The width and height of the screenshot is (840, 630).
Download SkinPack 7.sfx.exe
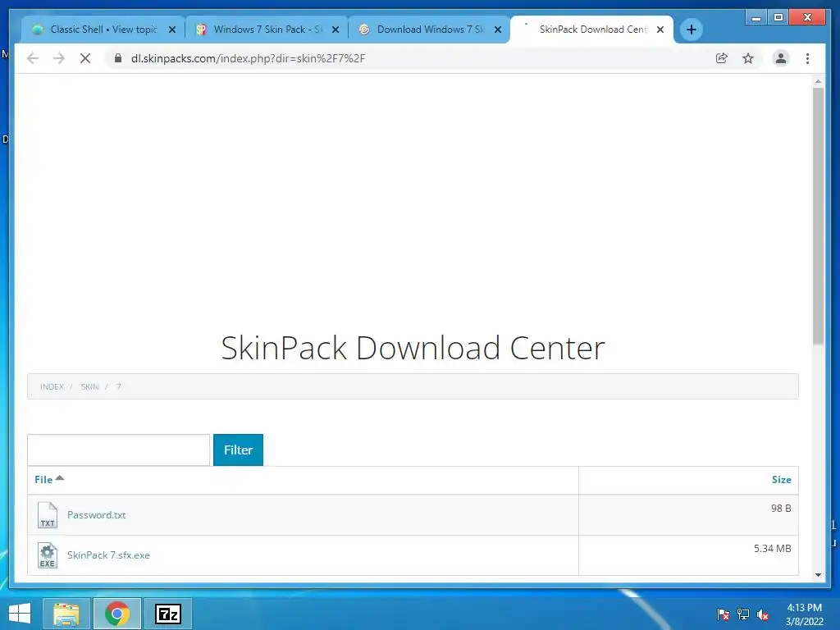pos(108,555)
